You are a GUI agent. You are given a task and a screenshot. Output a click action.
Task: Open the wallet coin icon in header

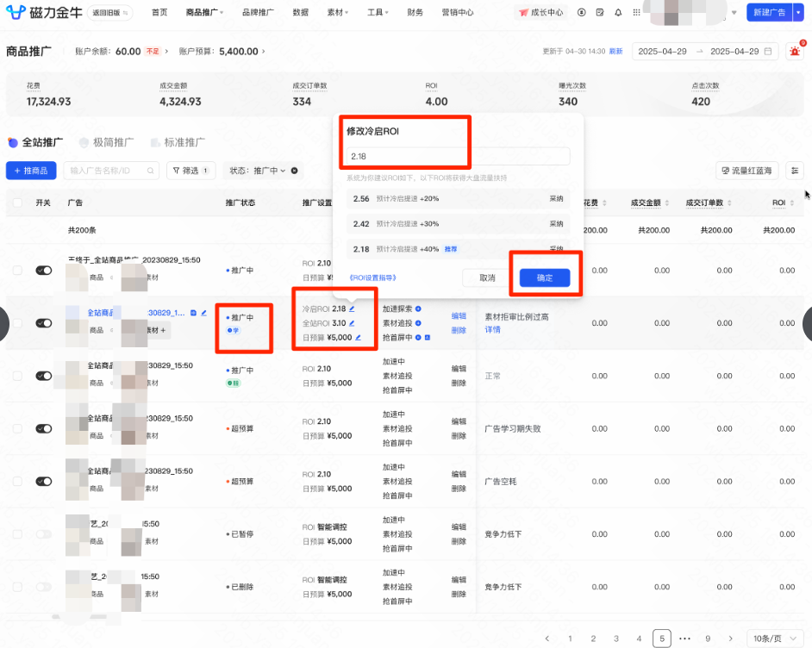[x=582, y=12]
